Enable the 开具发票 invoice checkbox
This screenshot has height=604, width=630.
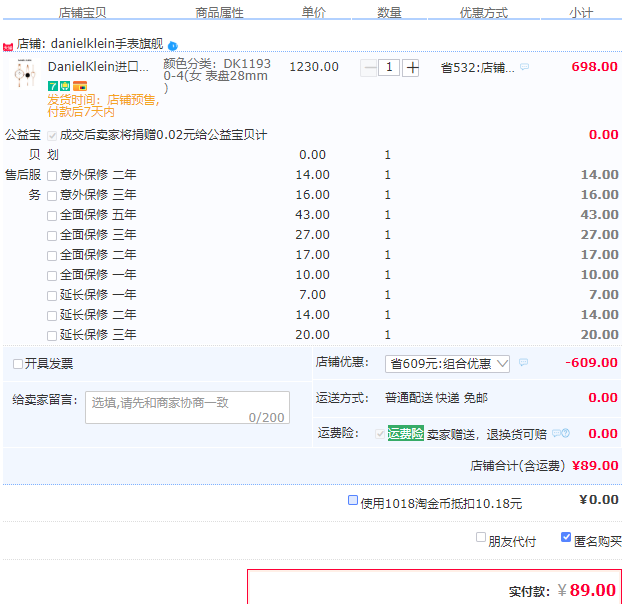coord(18,364)
